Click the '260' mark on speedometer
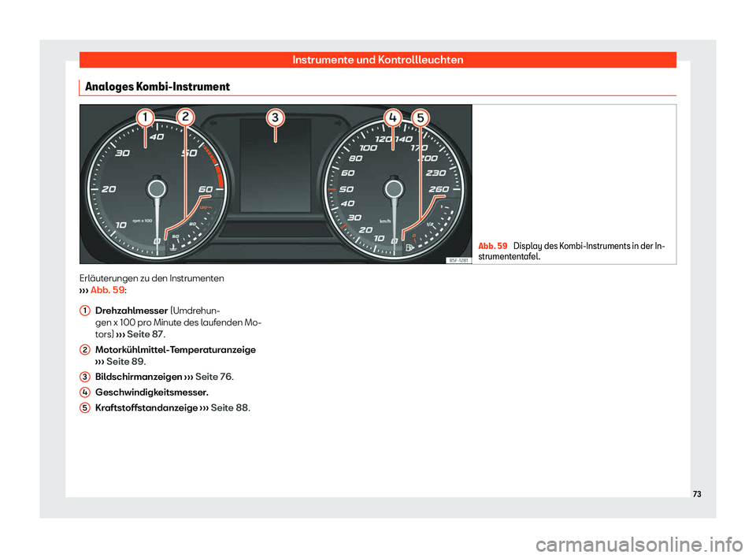 [x=439, y=189]
